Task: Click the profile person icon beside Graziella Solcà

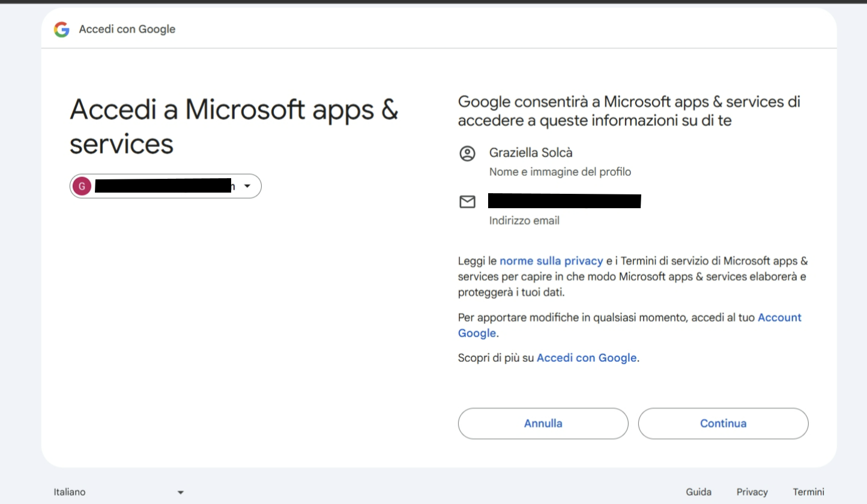Action: pos(467,154)
